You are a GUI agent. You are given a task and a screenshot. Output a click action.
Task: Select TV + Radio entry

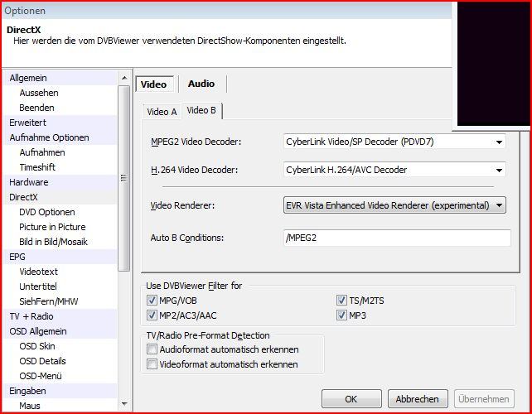pos(60,316)
